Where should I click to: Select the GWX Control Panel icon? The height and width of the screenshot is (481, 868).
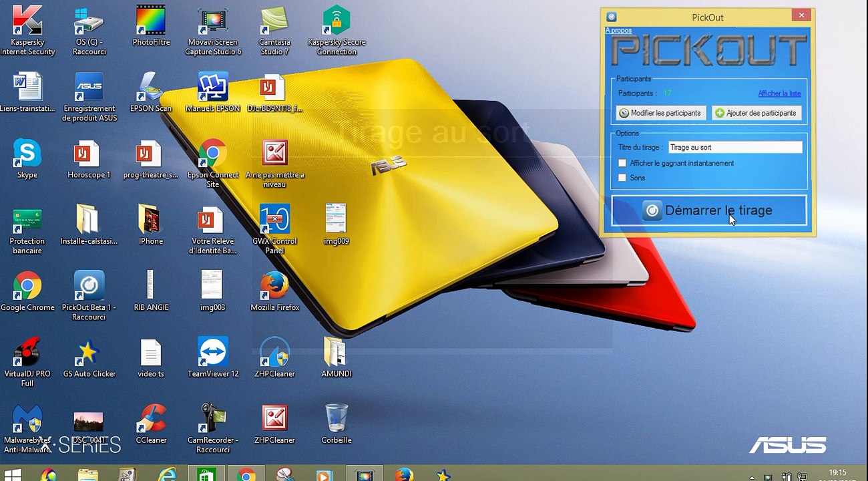274,229
